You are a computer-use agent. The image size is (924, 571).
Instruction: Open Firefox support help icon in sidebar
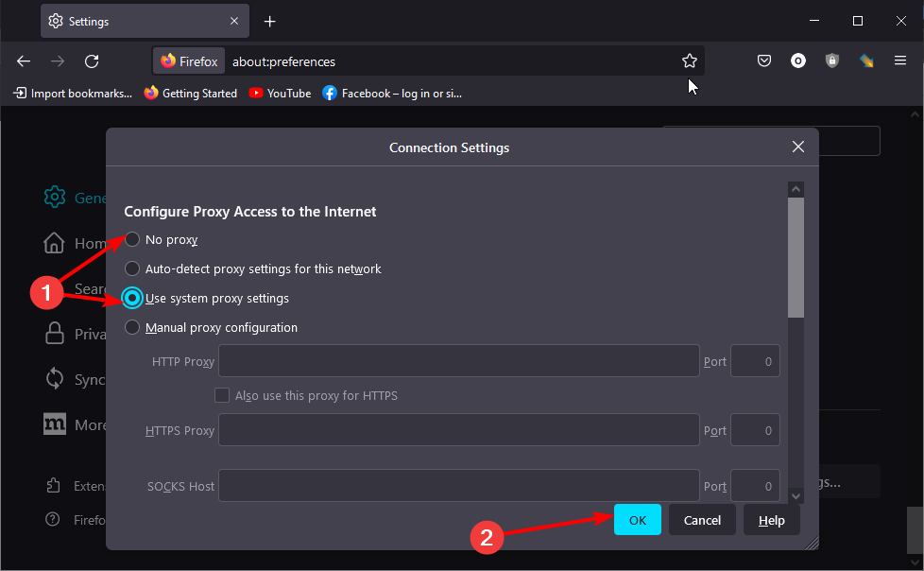click(x=53, y=519)
